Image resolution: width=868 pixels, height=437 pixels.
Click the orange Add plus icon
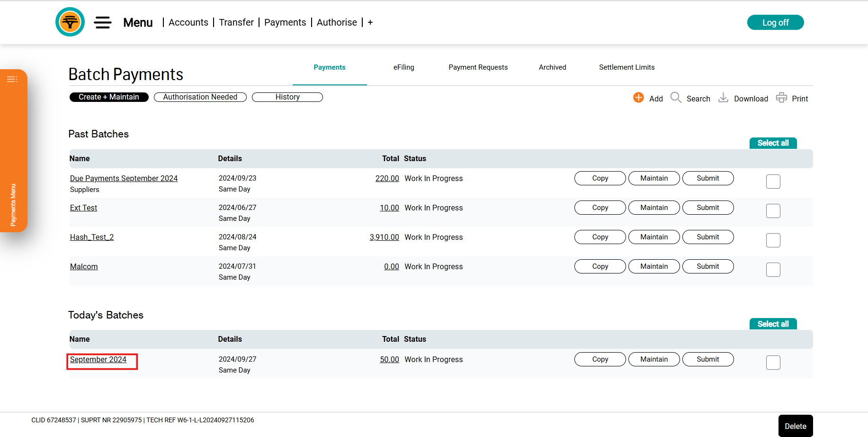pos(638,98)
